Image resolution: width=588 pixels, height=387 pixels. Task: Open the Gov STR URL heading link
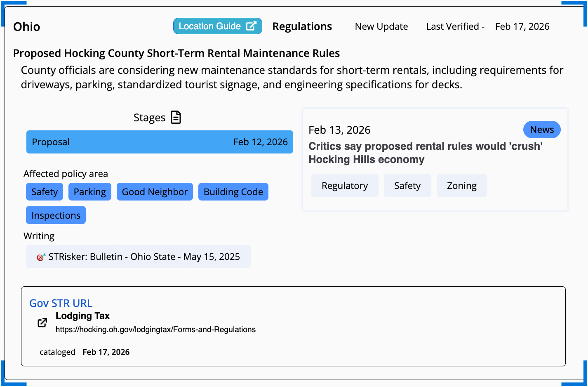61,303
